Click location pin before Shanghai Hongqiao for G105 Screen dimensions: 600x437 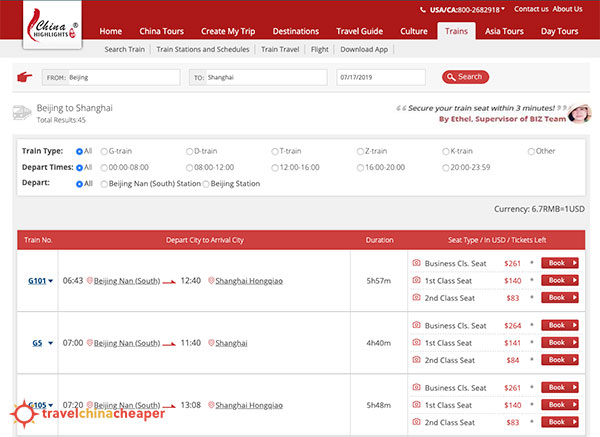tap(211, 405)
